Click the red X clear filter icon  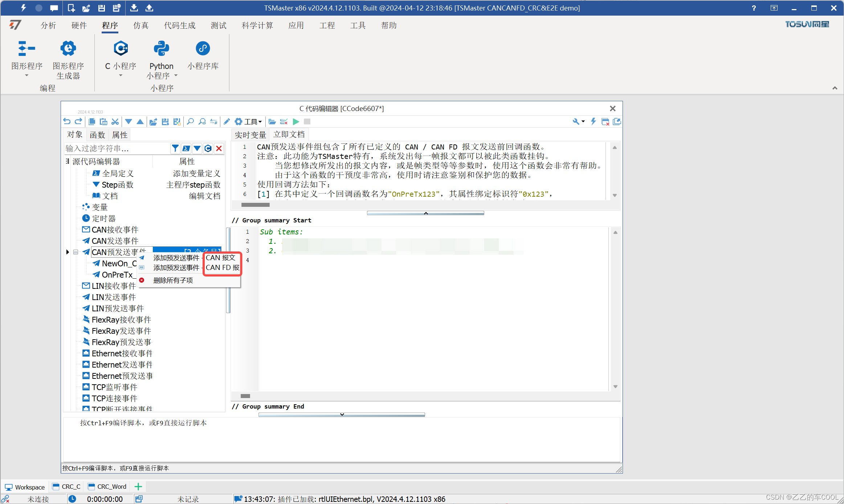219,148
